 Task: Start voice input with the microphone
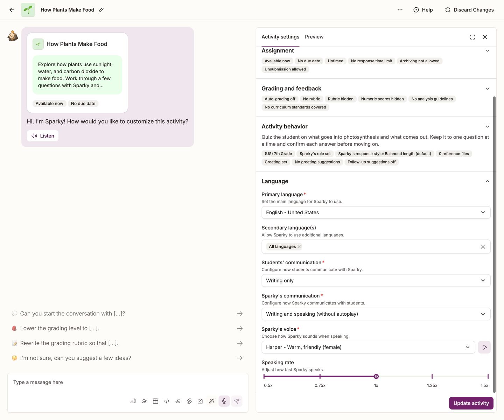point(224,401)
